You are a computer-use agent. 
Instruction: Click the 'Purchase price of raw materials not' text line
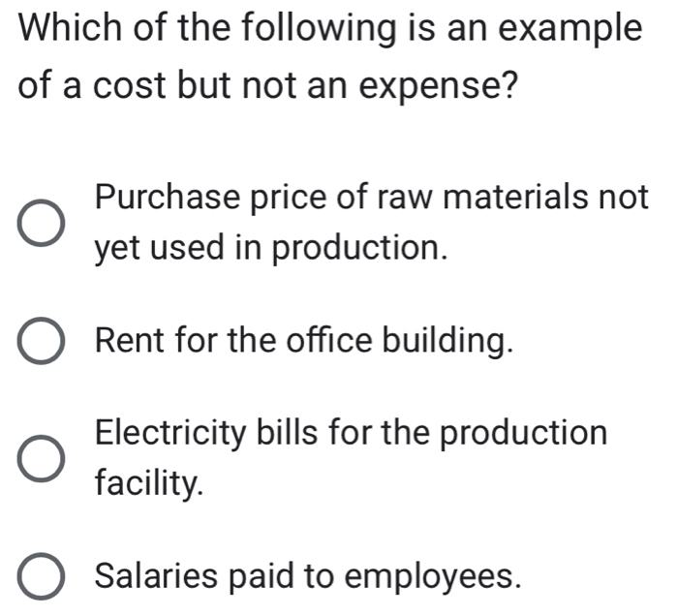[x=372, y=198]
